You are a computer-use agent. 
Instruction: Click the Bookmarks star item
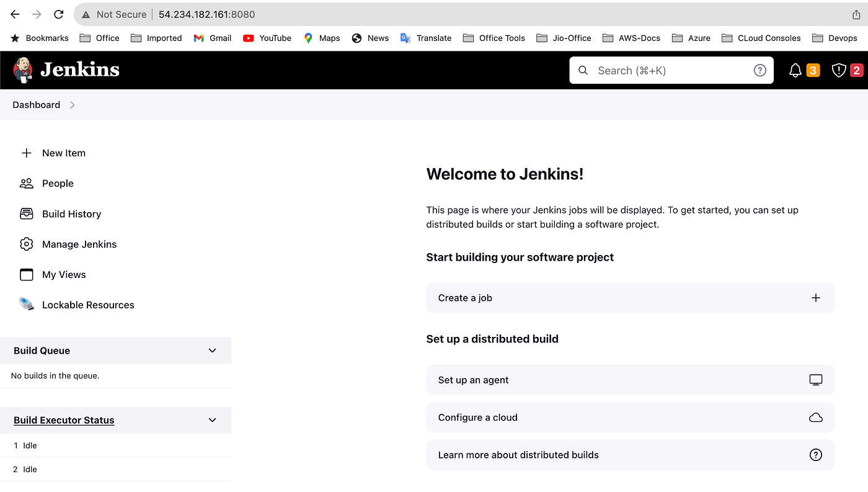(40, 38)
